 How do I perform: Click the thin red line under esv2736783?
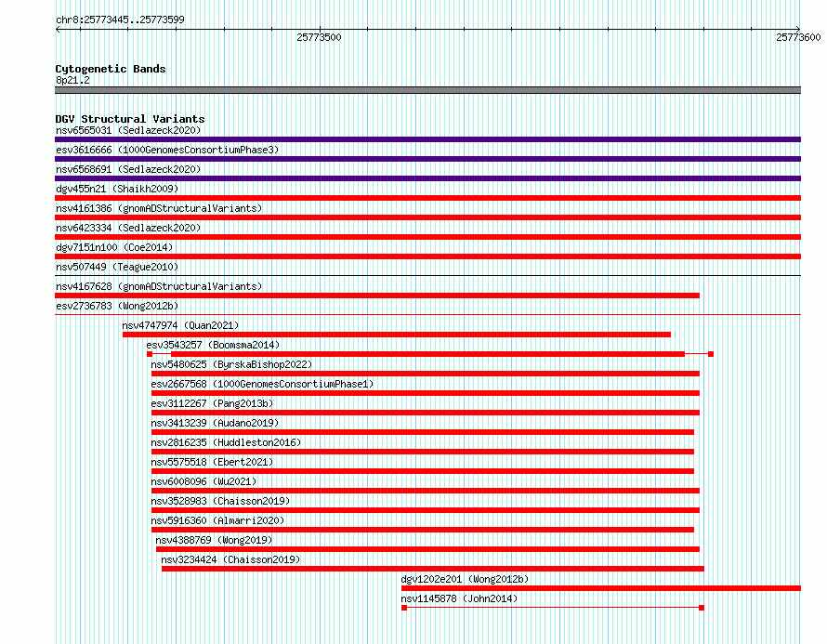pos(427,315)
